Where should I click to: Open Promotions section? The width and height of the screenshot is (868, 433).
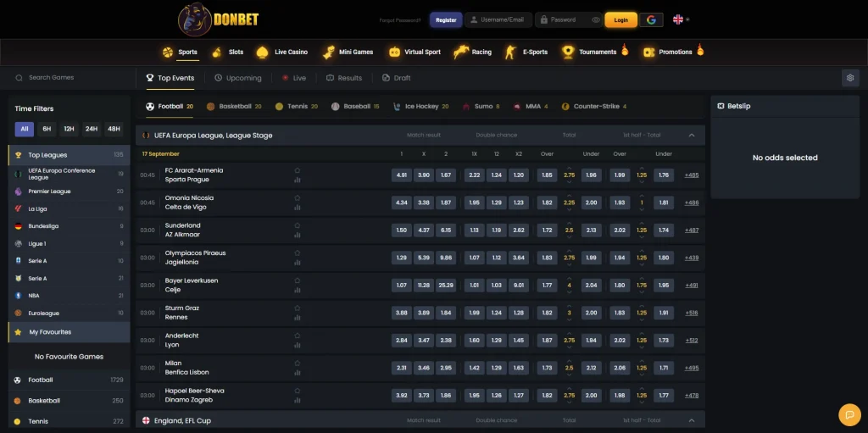(673, 52)
